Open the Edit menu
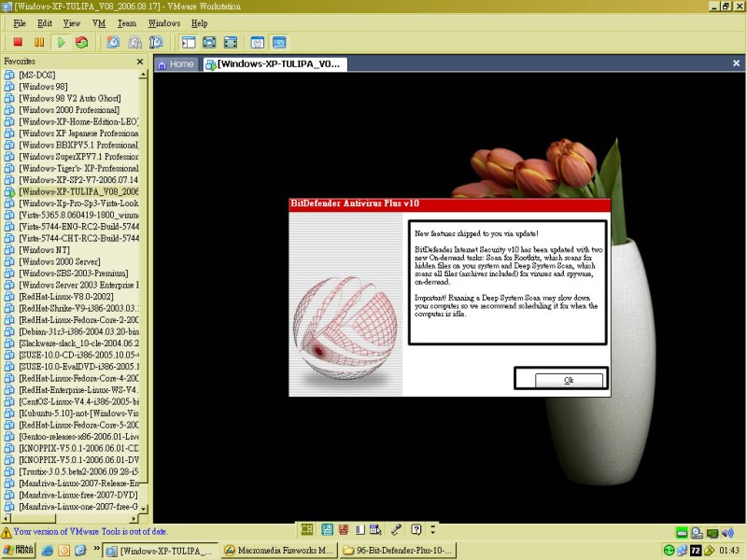Screen dimensions: 747x560 (44, 23)
